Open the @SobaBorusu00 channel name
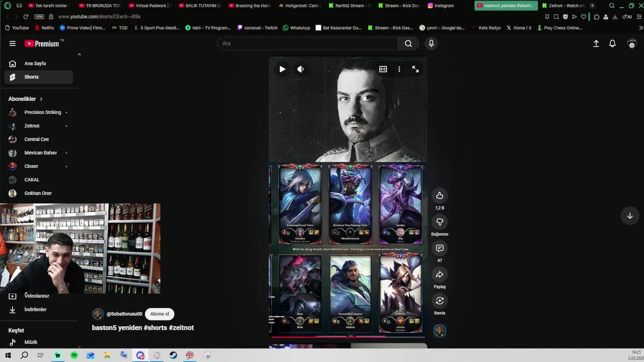 click(124, 314)
